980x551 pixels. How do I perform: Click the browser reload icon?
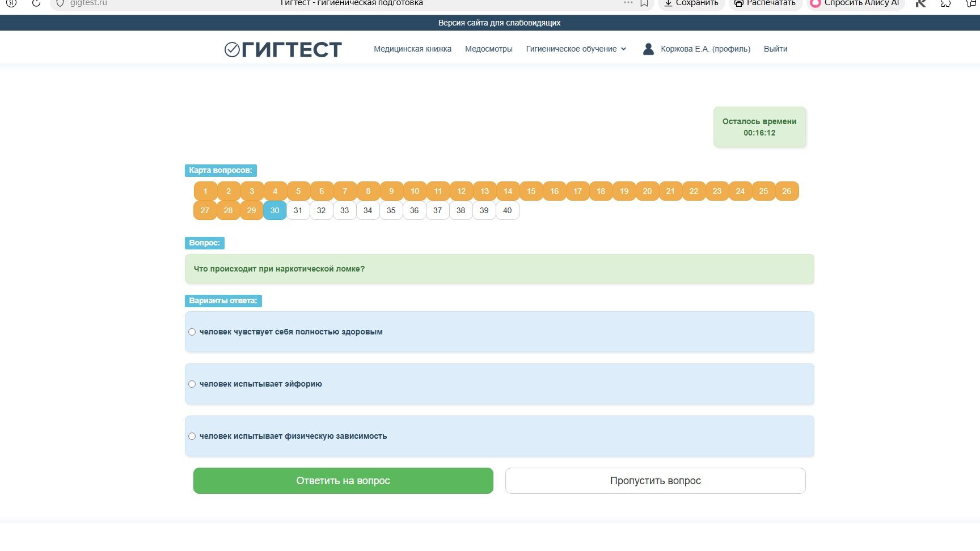click(x=36, y=3)
